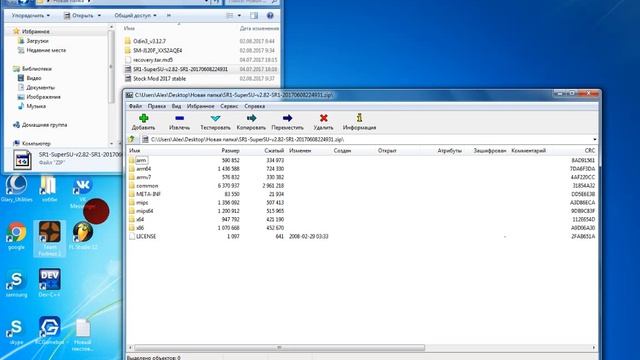Open the Правка menu in 7-Zip
The image size is (640, 360).
coord(157,106)
